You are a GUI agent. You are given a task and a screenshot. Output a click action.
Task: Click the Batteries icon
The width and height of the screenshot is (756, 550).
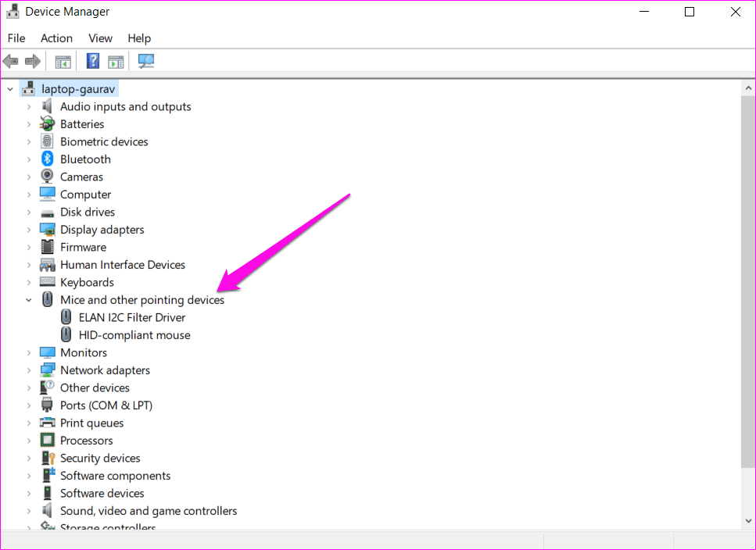click(47, 123)
